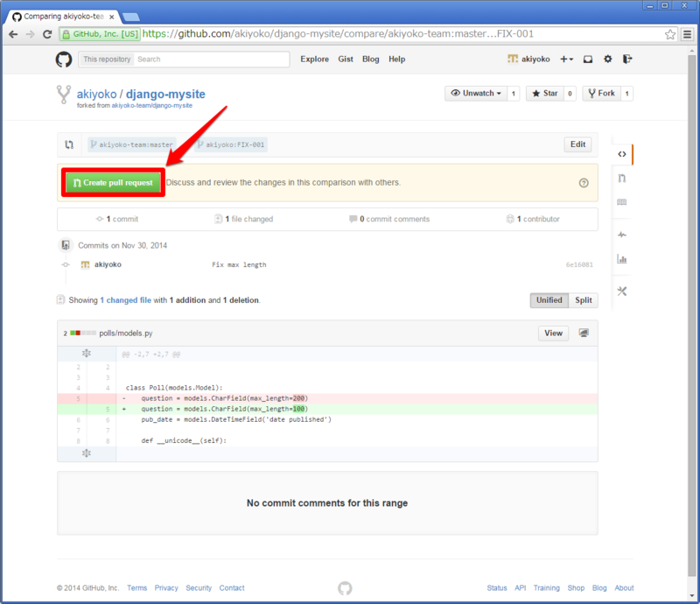The height and width of the screenshot is (604, 700).
Task: Click footer GitHub octocat logo
Action: (345, 588)
